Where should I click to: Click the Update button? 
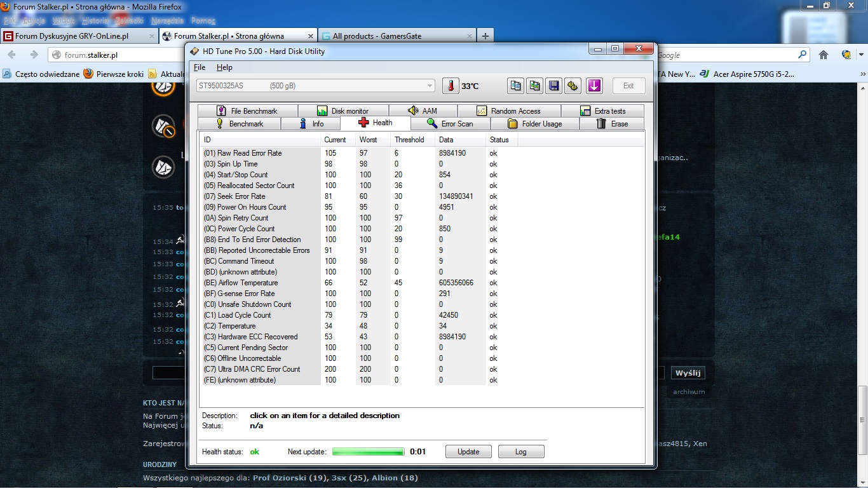468,452
